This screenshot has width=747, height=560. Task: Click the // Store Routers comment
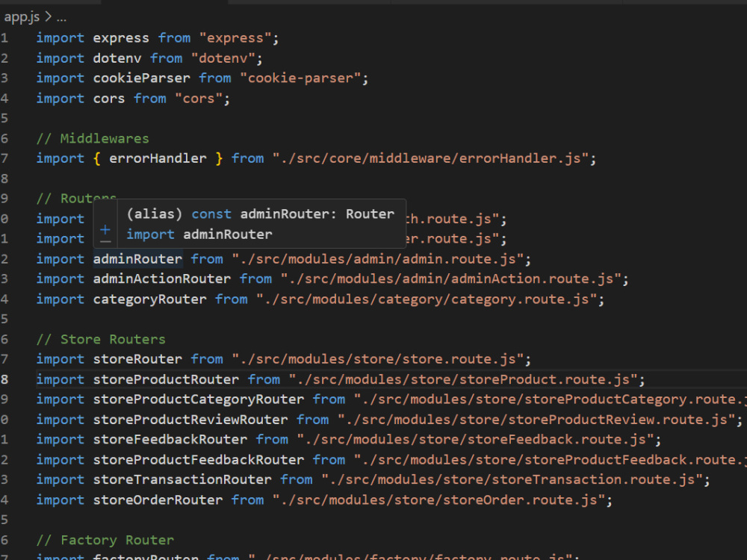pos(101,340)
